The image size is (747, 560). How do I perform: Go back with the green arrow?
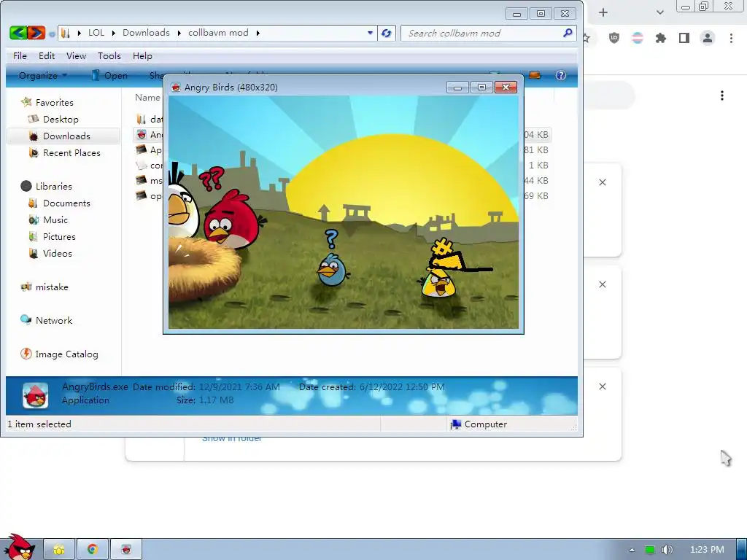pos(18,33)
